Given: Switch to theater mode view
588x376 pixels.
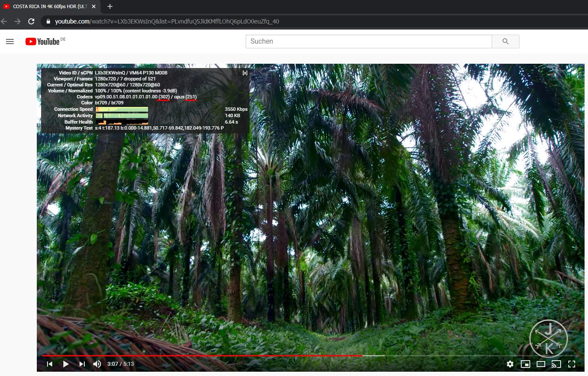Looking at the screenshot, I should pos(541,364).
